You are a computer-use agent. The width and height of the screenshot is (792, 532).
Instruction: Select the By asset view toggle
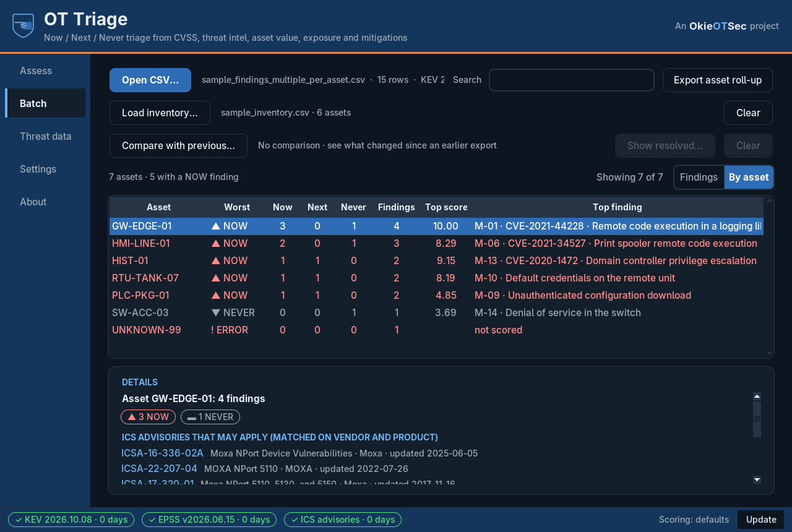749,177
